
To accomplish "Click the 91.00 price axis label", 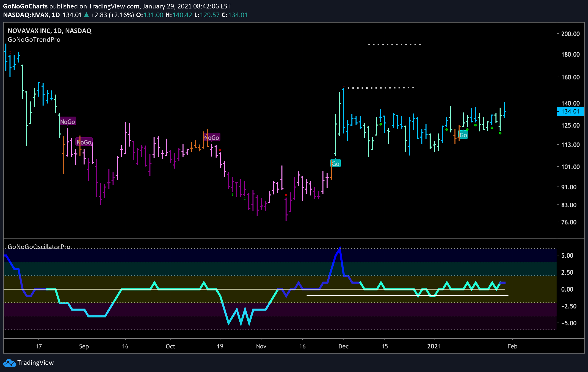I will click(x=569, y=187).
